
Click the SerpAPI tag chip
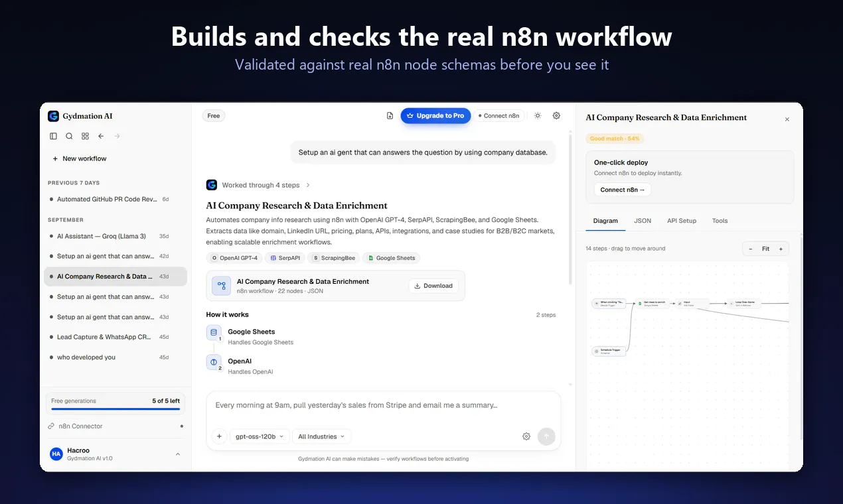pyautogui.click(x=285, y=258)
